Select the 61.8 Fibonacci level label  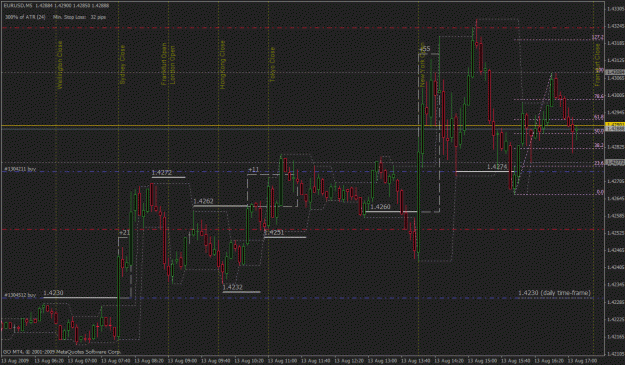pos(599,117)
